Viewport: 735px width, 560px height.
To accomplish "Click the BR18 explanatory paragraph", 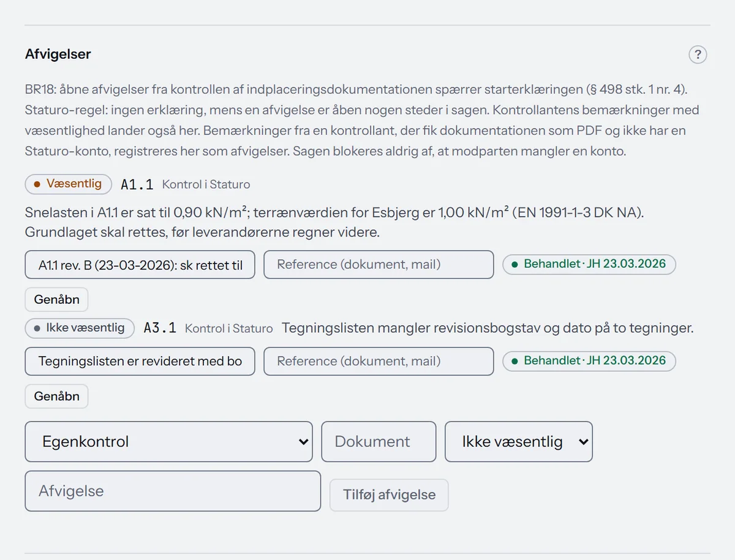I will point(362,120).
